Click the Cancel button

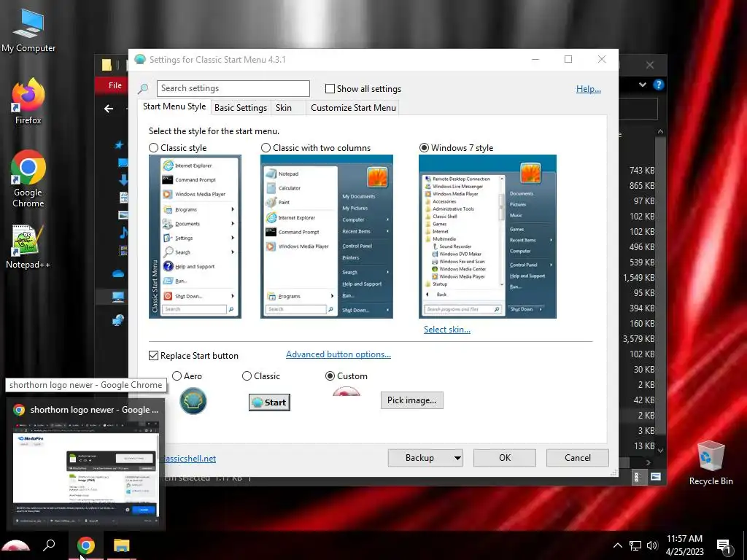pos(578,458)
